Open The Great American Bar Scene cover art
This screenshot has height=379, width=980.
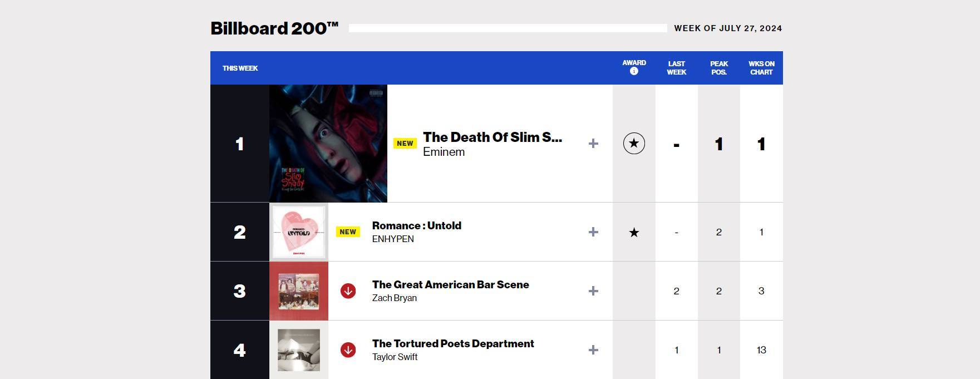299,291
